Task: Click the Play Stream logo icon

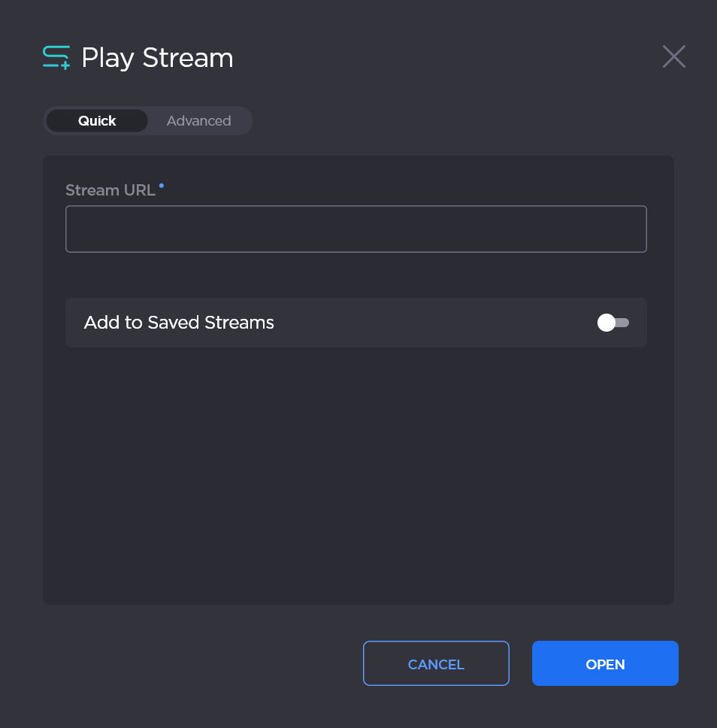Action: (56, 58)
